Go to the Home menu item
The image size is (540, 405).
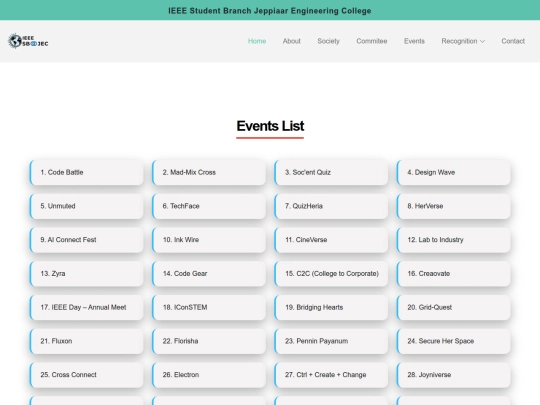click(257, 41)
